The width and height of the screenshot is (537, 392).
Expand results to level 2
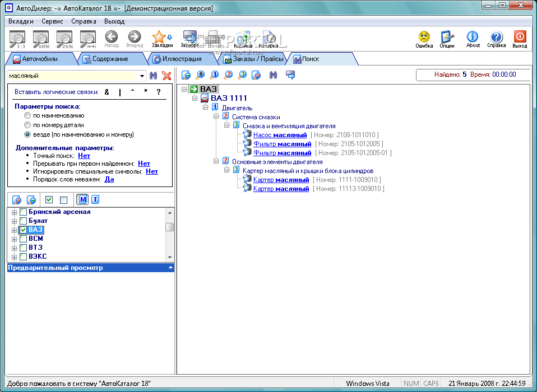pos(229,74)
